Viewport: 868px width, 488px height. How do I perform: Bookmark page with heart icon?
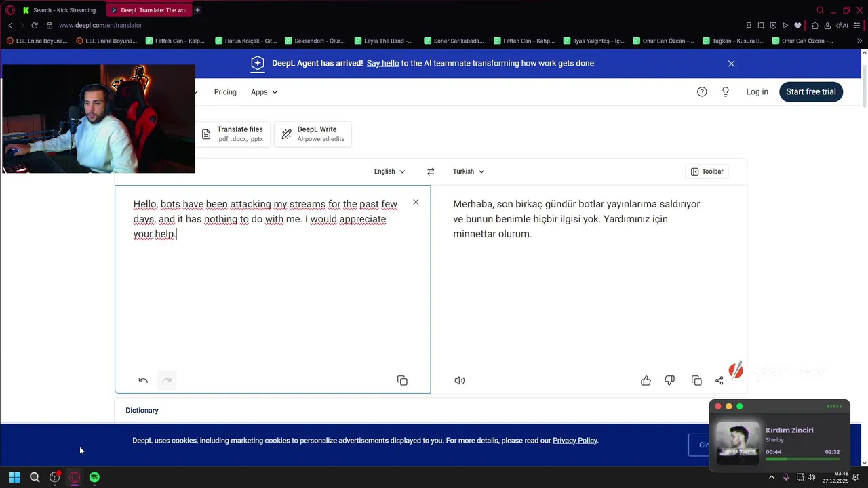[x=797, y=25]
